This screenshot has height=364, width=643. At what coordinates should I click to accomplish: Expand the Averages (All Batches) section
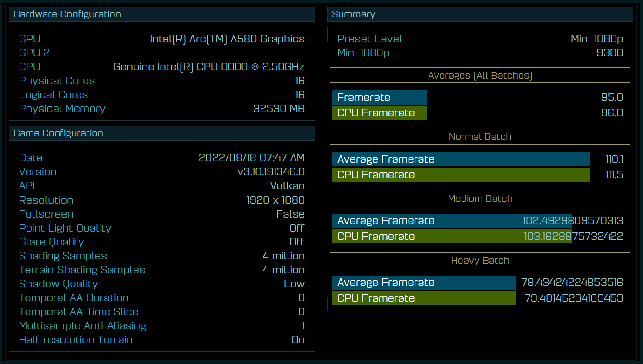click(480, 75)
